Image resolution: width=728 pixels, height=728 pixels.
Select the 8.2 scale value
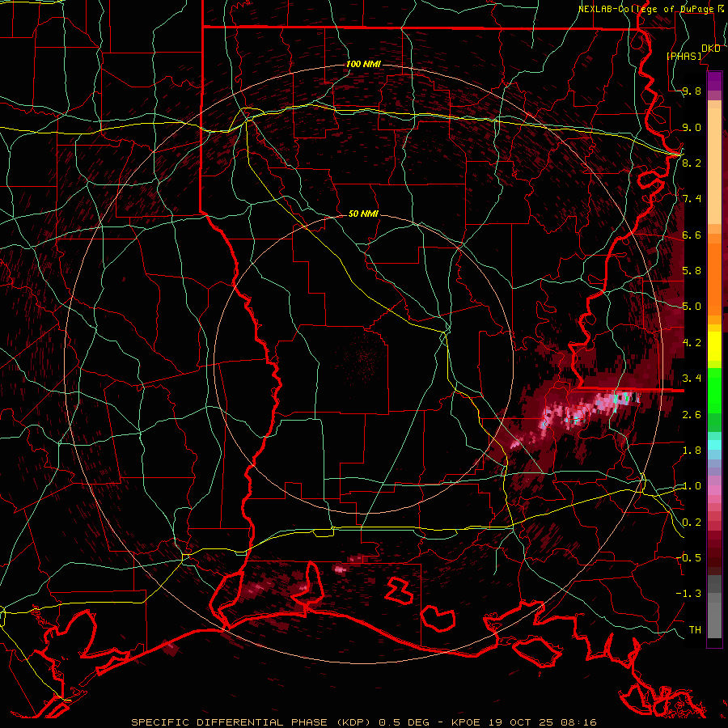pos(692,163)
